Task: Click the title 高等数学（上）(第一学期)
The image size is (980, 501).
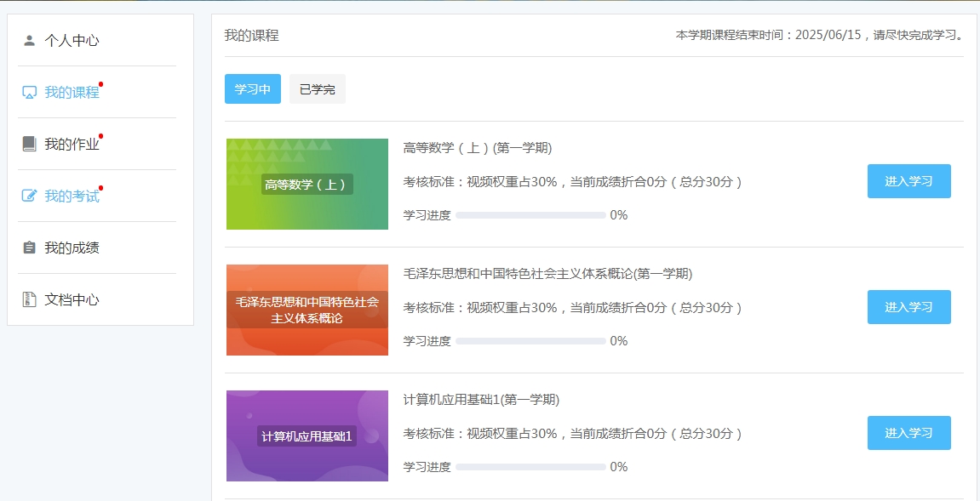Action: (478, 148)
